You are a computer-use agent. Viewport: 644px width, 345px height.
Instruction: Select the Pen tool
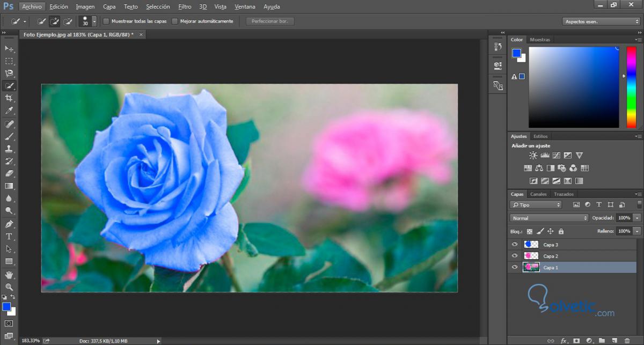coord(9,224)
